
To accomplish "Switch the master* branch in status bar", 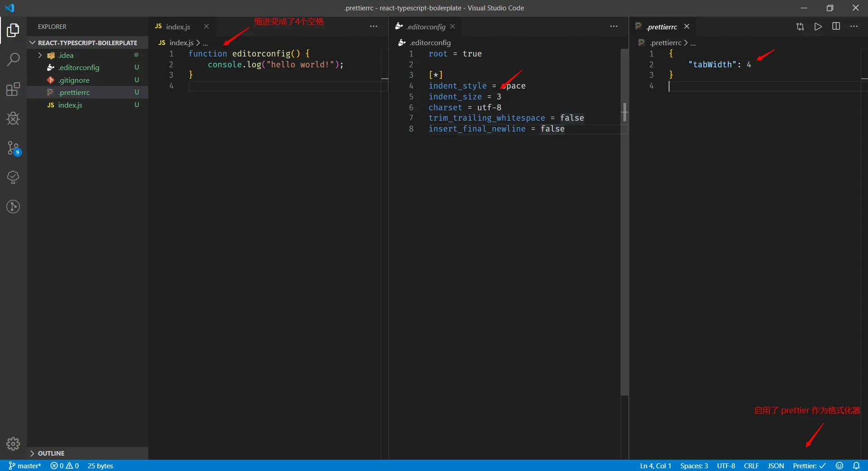I will pyautogui.click(x=25, y=466).
